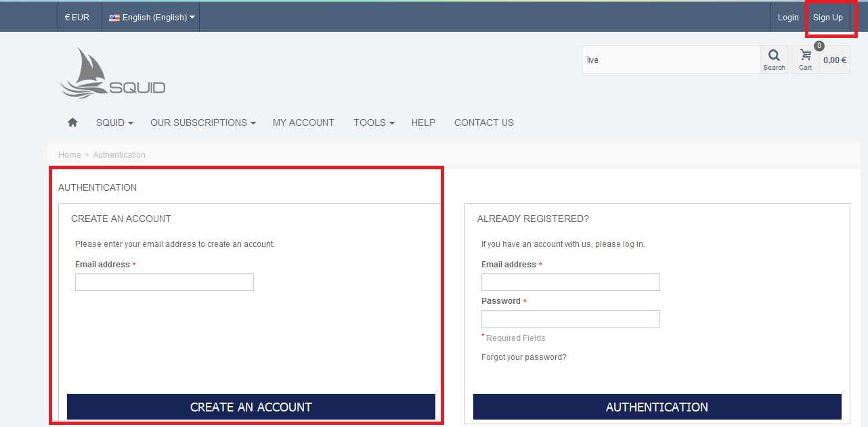Screen dimensions: 868x427
Task: Open the Help menu item
Action: [423, 122]
